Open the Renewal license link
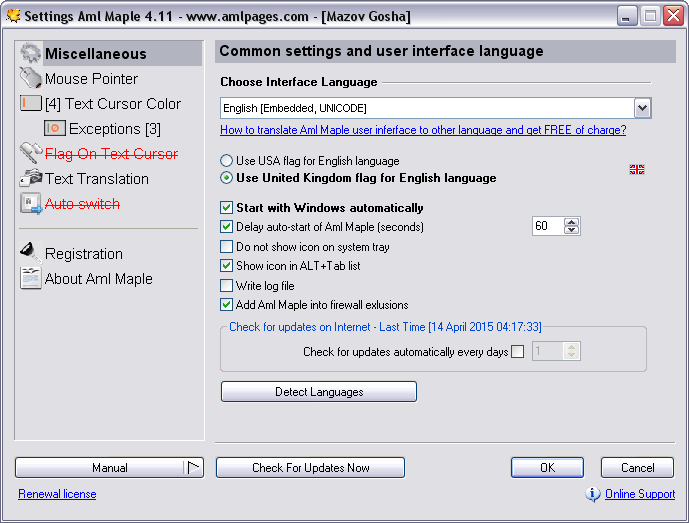Image resolution: width=689 pixels, height=523 pixels. [57, 494]
